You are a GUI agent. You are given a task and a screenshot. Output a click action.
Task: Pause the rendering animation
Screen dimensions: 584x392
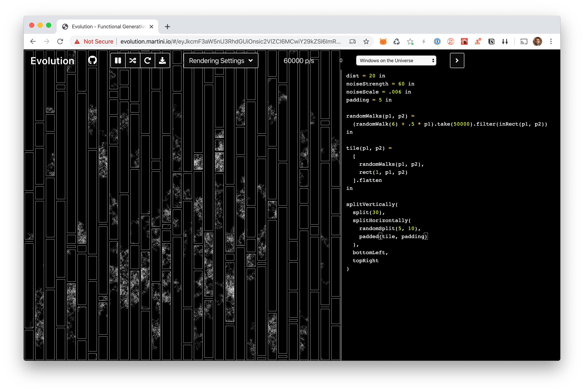(x=118, y=60)
